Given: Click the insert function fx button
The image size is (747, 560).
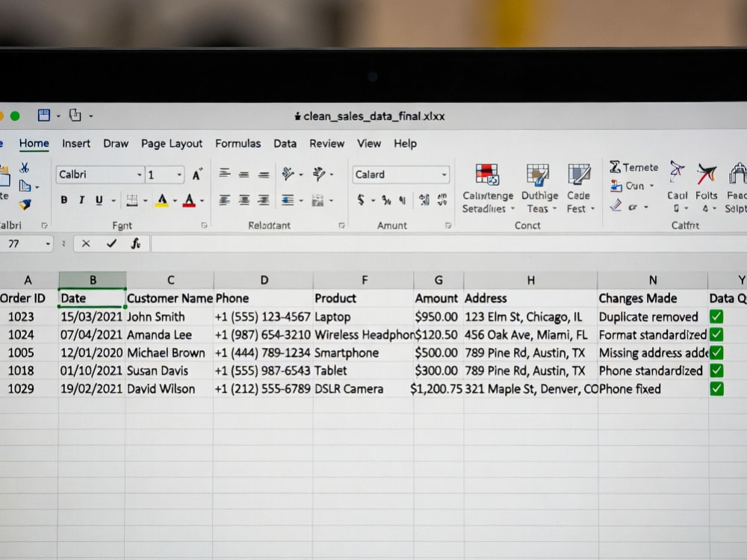Looking at the screenshot, I should coord(136,244).
